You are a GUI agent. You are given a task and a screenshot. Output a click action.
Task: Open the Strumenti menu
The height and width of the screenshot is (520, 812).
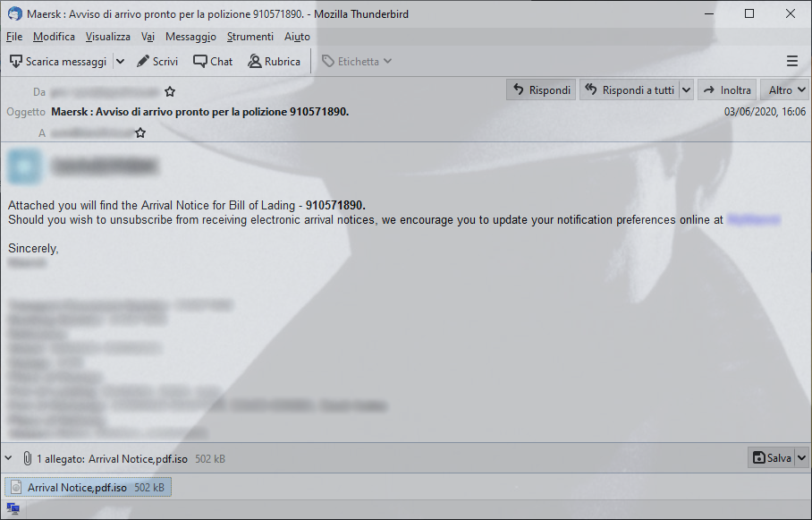pos(250,37)
